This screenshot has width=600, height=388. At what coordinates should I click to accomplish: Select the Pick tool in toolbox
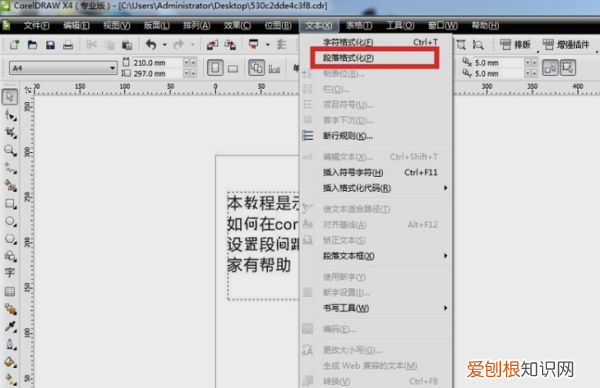10,97
